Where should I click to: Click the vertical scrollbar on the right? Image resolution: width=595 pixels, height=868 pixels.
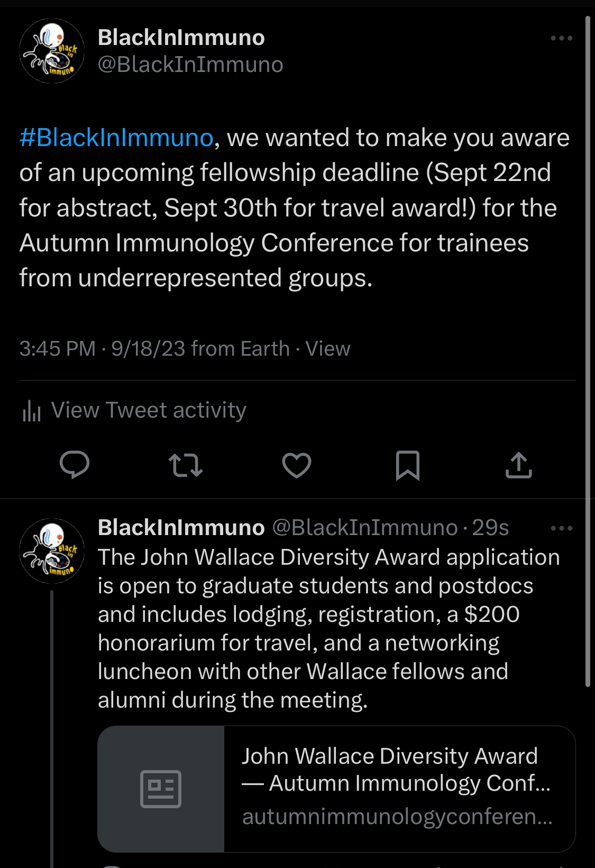click(x=588, y=349)
